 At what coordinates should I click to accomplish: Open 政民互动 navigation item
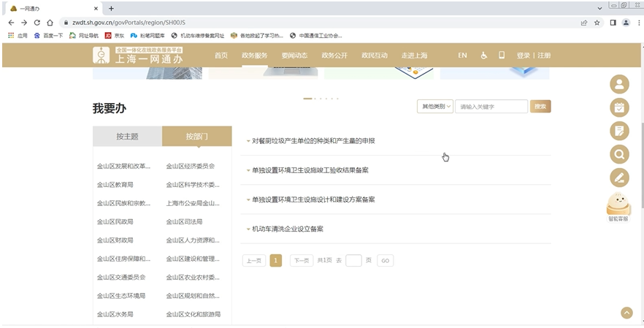(374, 55)
